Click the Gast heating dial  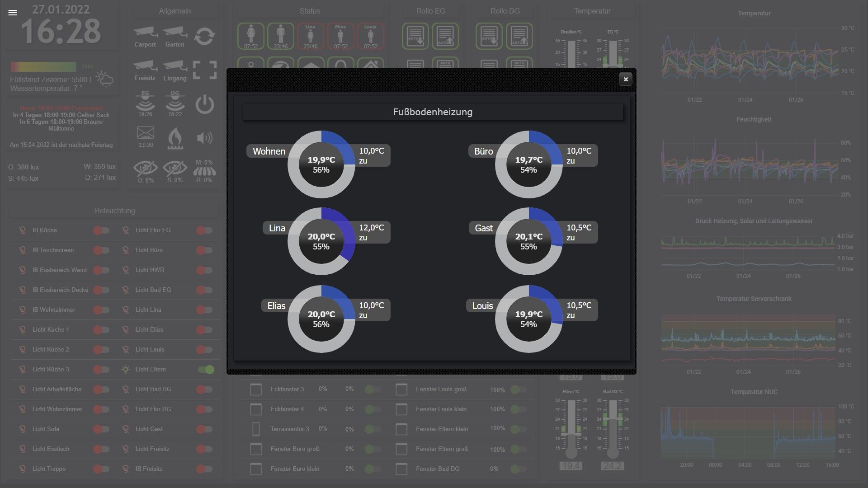point(529,241)
